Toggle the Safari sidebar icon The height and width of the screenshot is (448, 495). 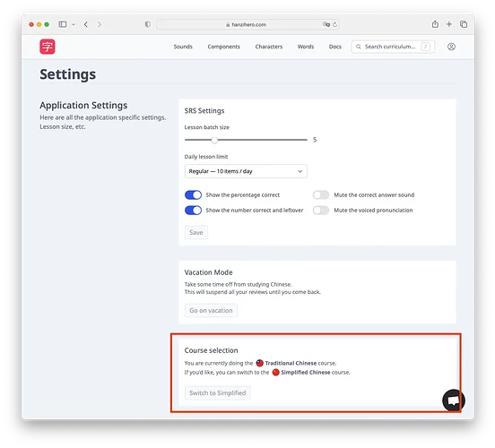pyautogui.click(x=63, y=24)
